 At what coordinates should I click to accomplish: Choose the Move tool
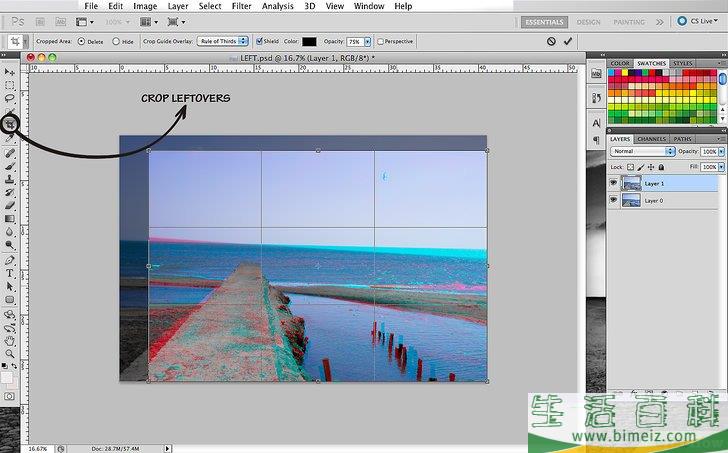(x=10, y=72)
